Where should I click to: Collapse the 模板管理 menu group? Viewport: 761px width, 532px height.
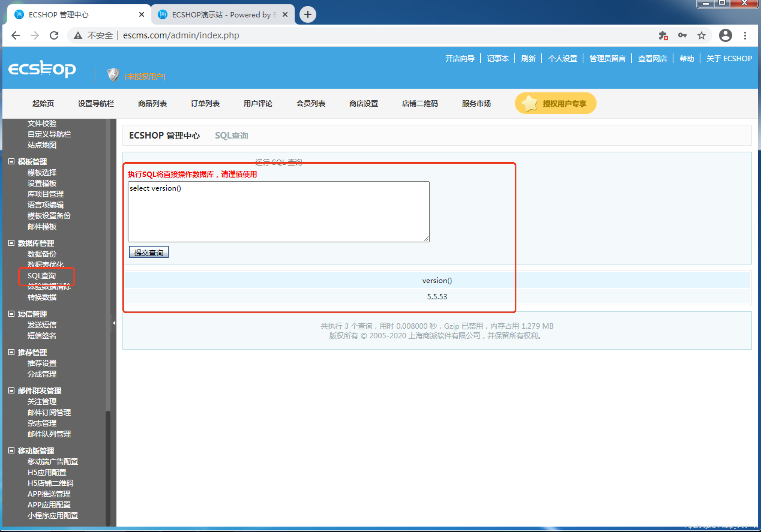click(x=11, y=161)
